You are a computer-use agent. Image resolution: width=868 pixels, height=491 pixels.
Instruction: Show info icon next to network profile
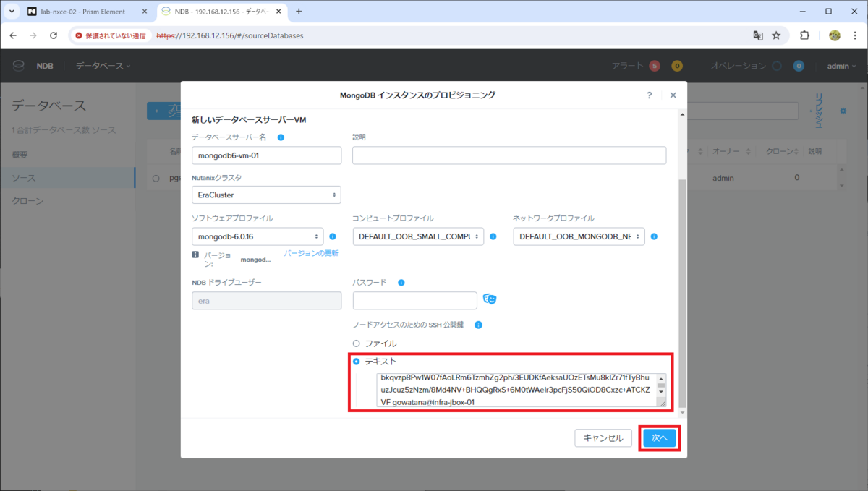coord(654,236)
